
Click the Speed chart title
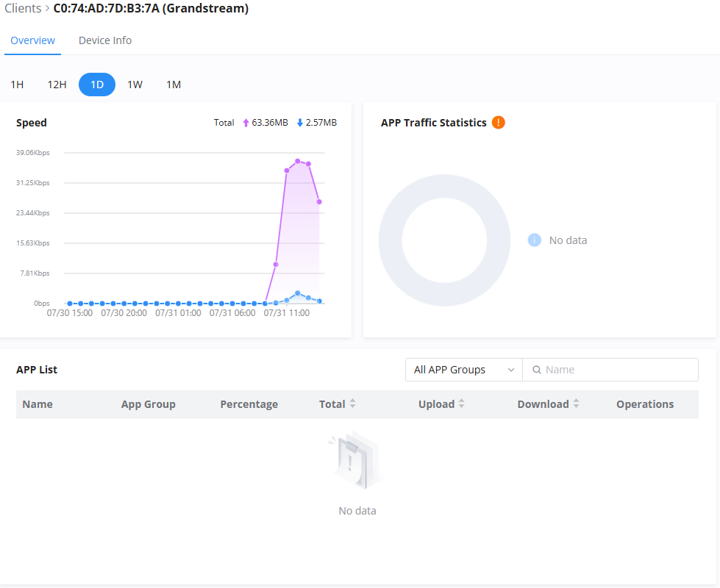(31, 123)
